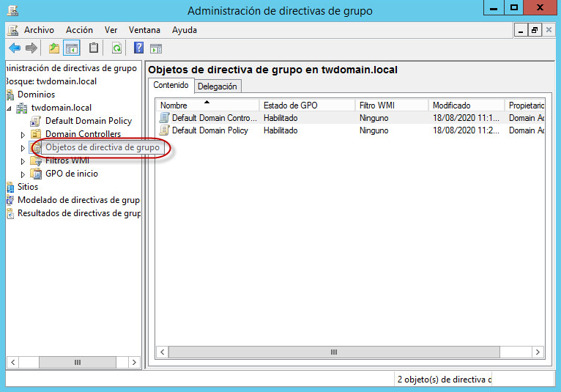Toggle the action pane toolbar icon

coord(156,48)
